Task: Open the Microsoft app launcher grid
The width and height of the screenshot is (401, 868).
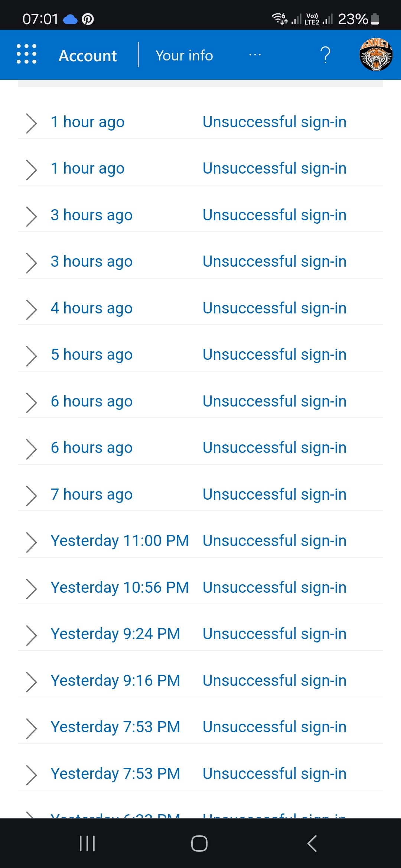Action: [x=27, y=54]
